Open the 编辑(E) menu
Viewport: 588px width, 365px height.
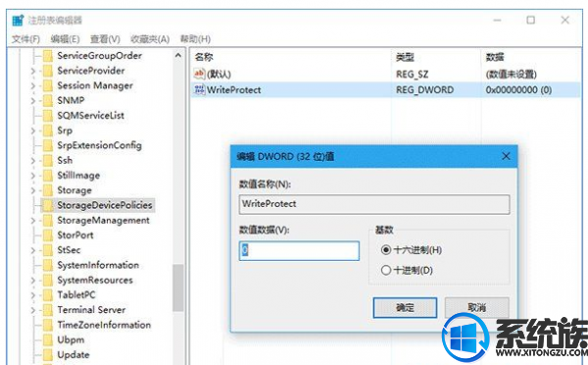click(66, 39)
